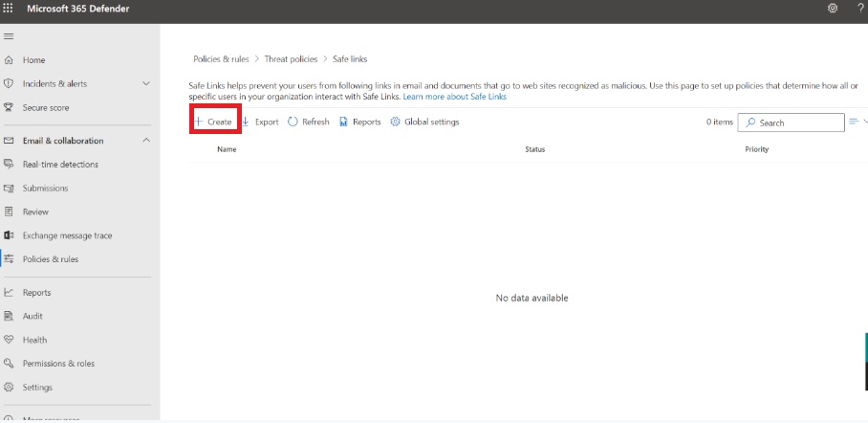Expand Incidents & alerts chevron
The width and height of the screenshot is (868, 423).
tap(146, 83)
